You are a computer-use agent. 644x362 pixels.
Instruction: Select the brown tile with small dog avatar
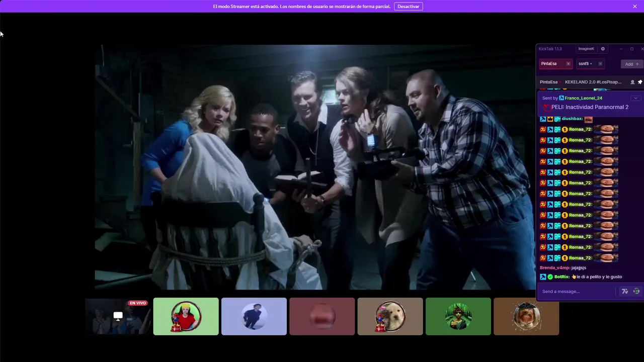526,316
